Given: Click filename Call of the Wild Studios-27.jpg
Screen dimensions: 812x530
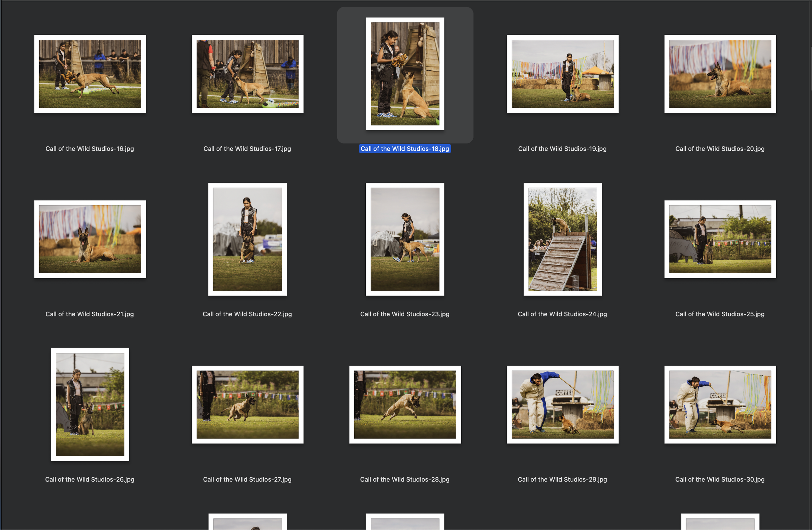Looking at the screenshot, I should click(247, 480).
